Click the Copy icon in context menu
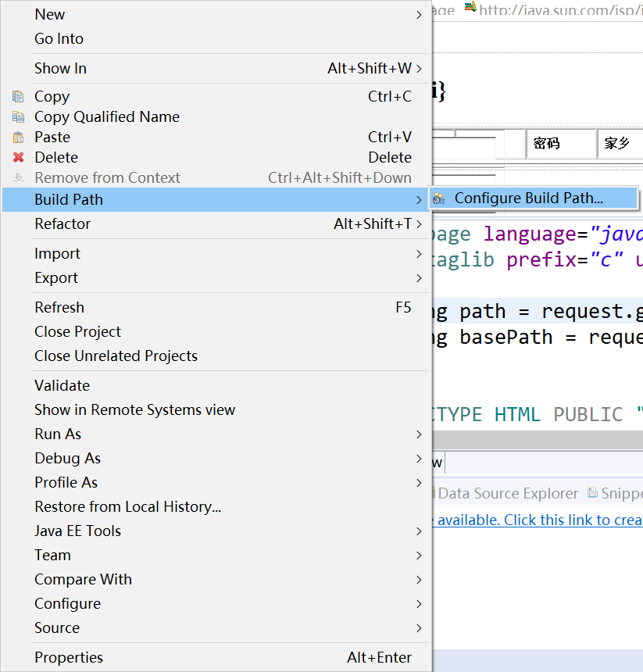 point(18,96)
